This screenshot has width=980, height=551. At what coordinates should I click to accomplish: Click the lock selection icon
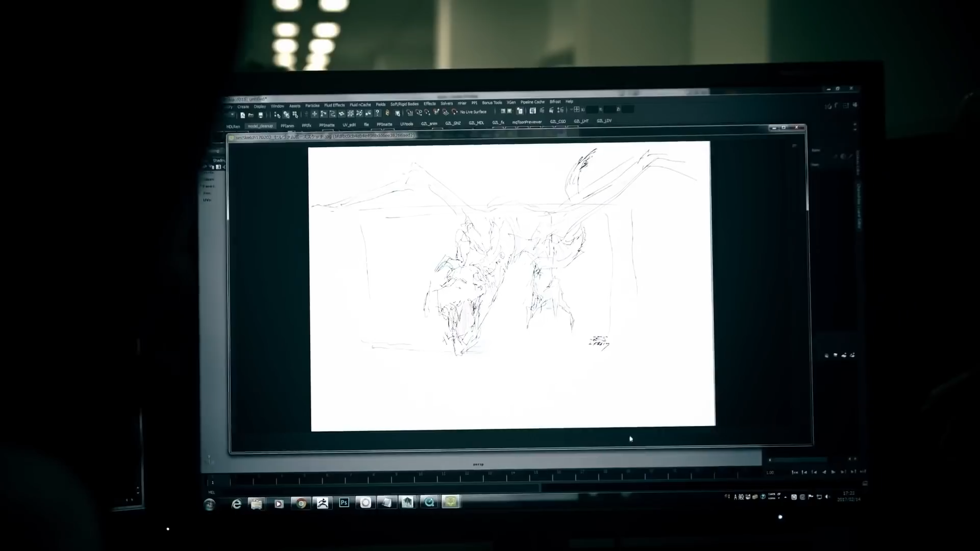tap(387, 113)
